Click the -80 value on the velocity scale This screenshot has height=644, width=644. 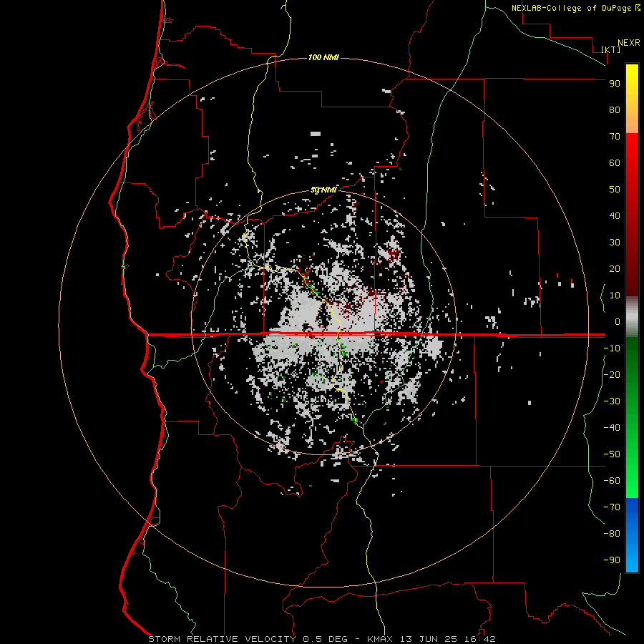612,534
